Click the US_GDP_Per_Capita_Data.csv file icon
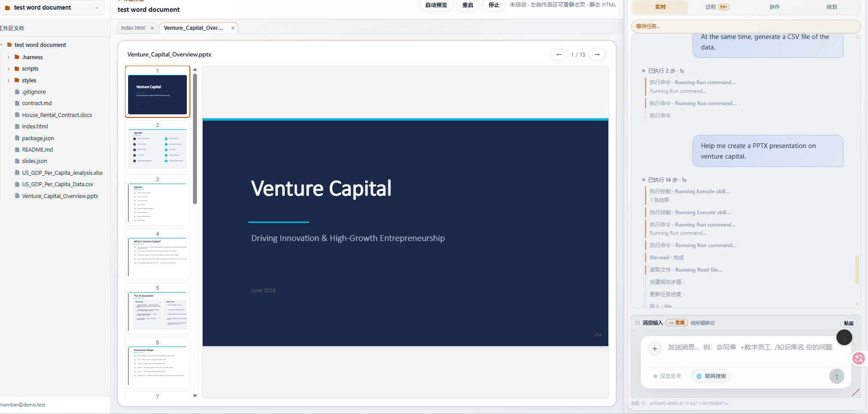The width and height of the screenshot is (868, 414). tap(17, 184)
